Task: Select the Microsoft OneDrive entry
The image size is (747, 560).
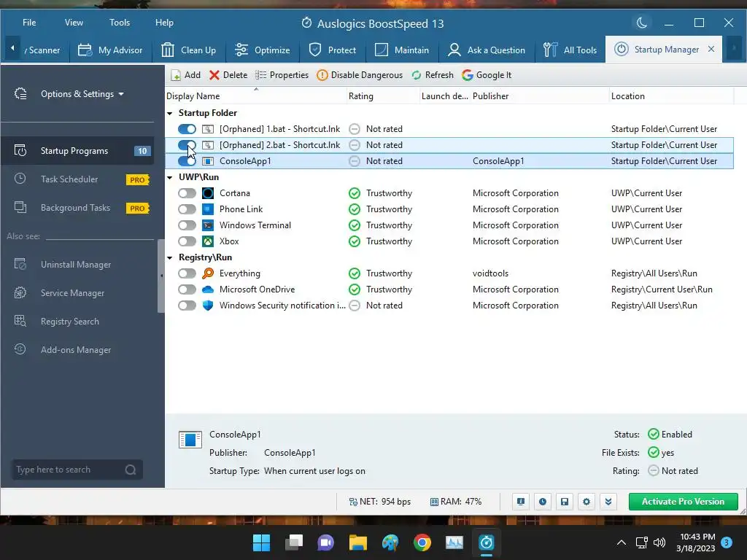Action: tap(449, 289)
